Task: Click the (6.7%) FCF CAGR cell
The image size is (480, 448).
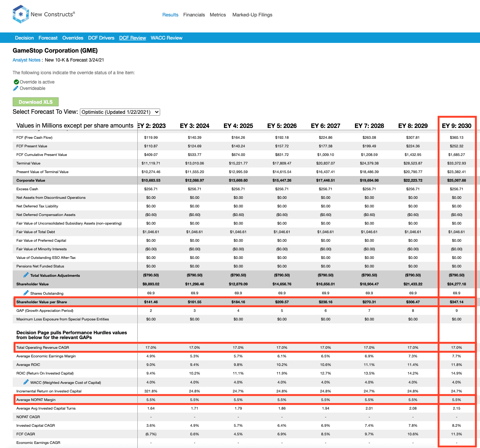Action: coord(151,434)
